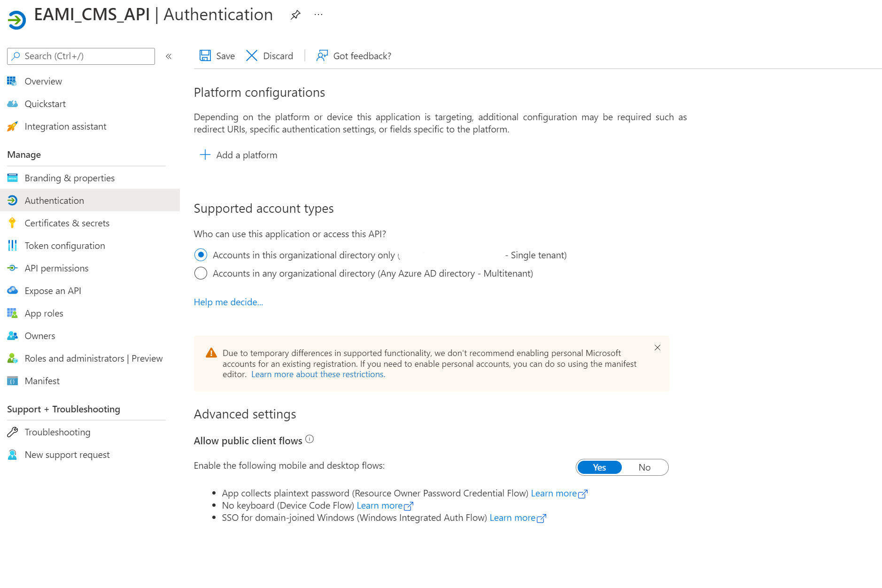Select Token configuration in the sidebar
This screenshot has width=882, height=588.
pyautogui.click(x=64, y=245)
